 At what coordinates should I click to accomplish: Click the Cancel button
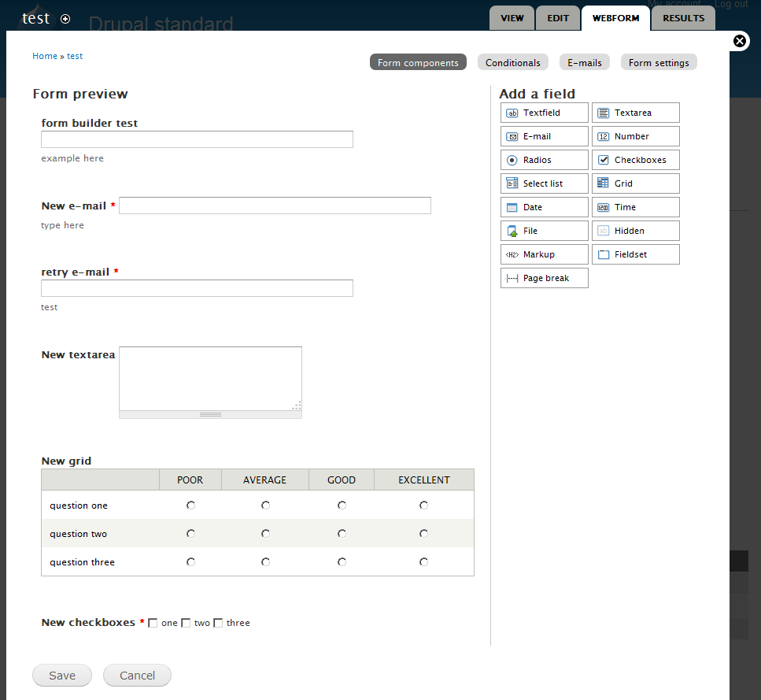[138, 676]
